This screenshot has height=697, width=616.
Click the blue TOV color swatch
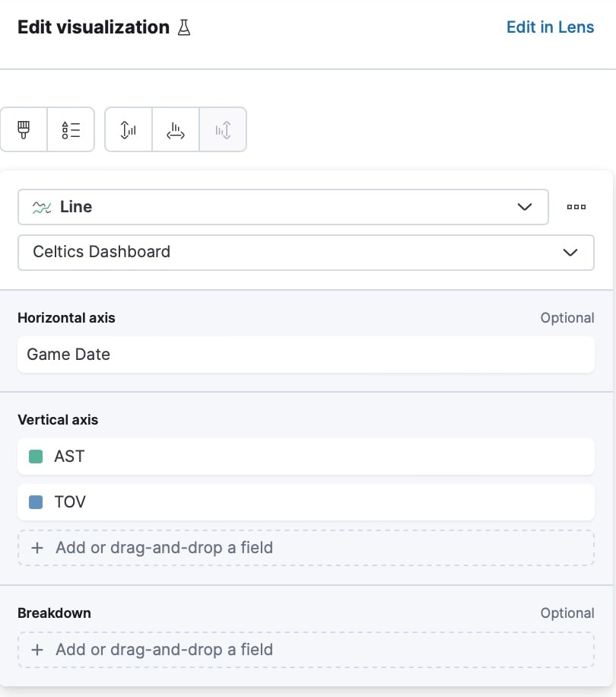(x=35, y=502)
